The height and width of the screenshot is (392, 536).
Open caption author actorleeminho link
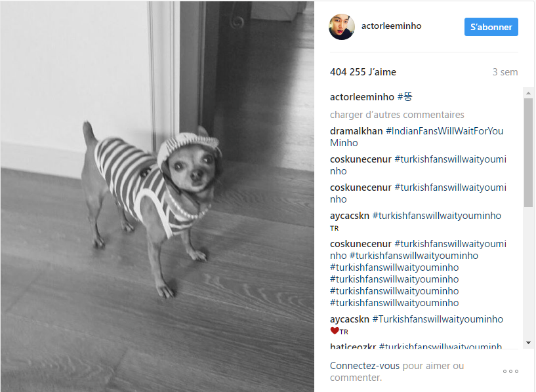(x=362, y=97)
